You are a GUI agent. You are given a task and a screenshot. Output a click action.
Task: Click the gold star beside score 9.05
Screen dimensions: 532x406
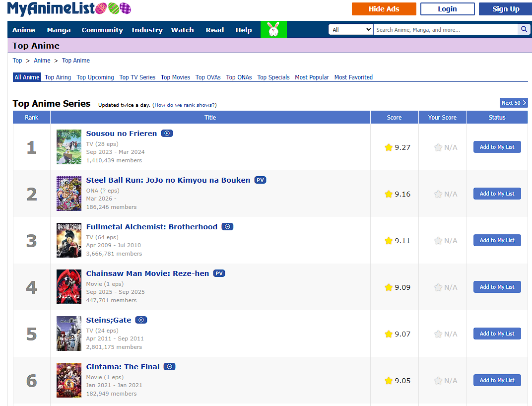click(389, 381)
